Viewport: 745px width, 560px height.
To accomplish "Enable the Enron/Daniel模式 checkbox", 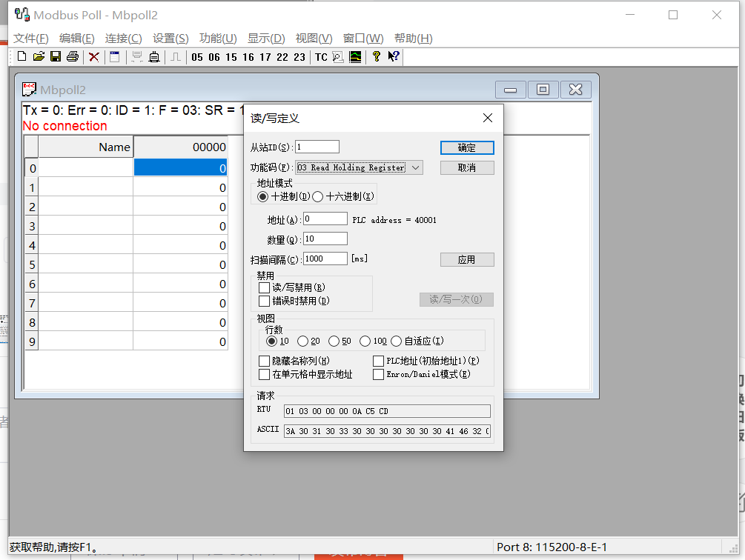I will click(x=378, y=374).
